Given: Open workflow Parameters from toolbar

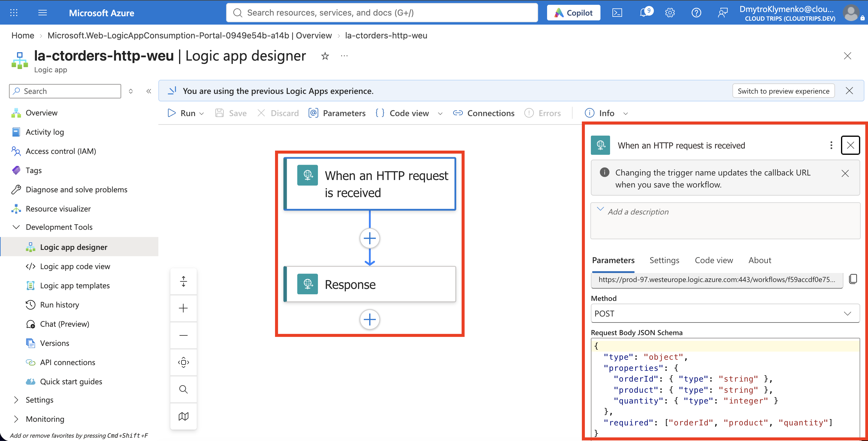Looking at the screenshot, I should click(x=337, y=113).
